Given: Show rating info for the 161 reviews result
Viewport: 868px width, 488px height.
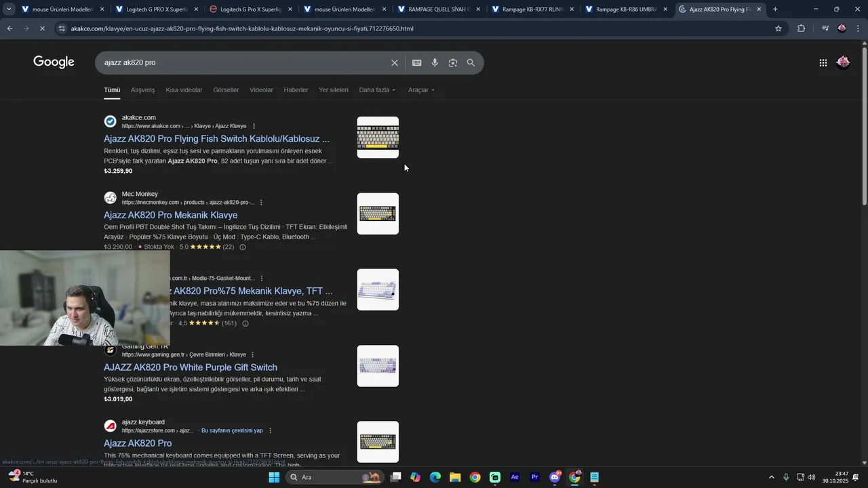Looking at the screenshot, I should [245, 323].
